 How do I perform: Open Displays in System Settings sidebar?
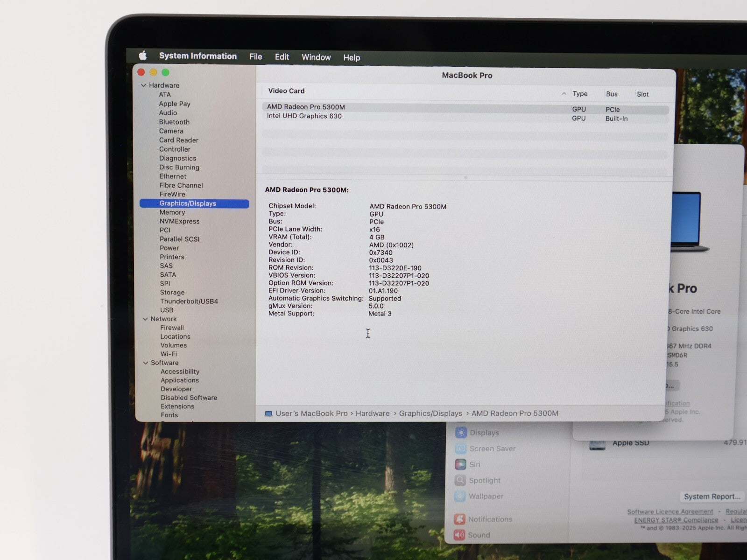click(477, 433)
